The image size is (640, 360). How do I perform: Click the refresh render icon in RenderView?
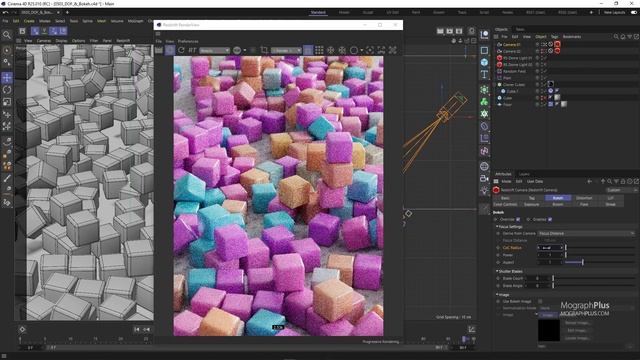click(181, 50)
